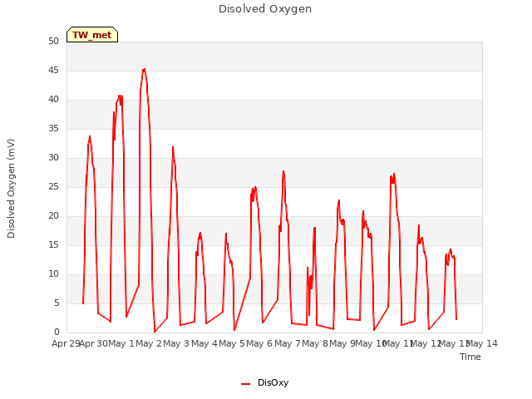Click the Time axis label
Image resolution: width=532 pixels, height=399 pixels.
coord(470,357)
